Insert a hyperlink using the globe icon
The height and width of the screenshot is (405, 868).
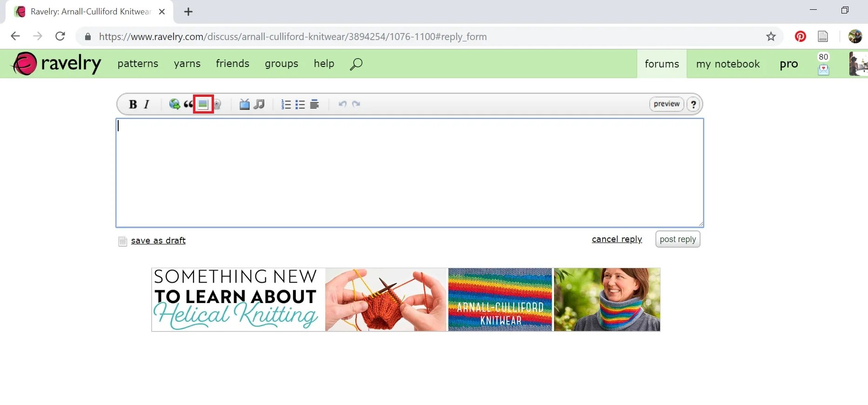pyautogui.click(x=174, y=104)
